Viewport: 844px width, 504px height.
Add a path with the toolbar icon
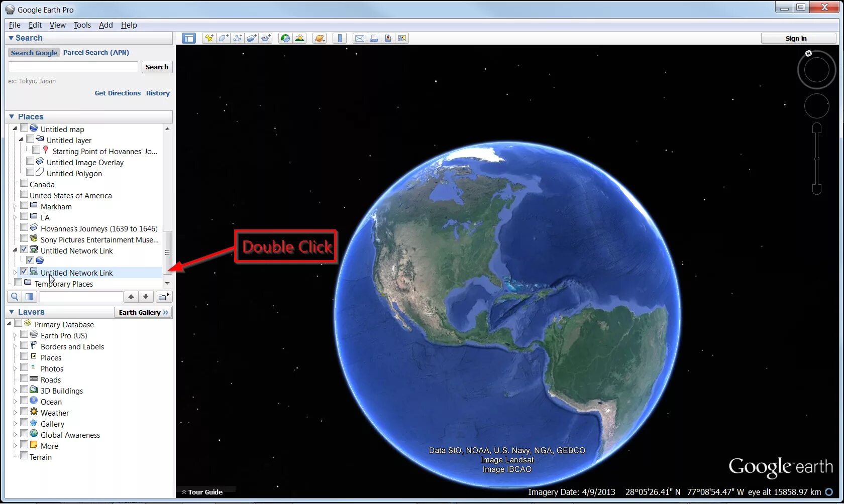click(238, 38)
